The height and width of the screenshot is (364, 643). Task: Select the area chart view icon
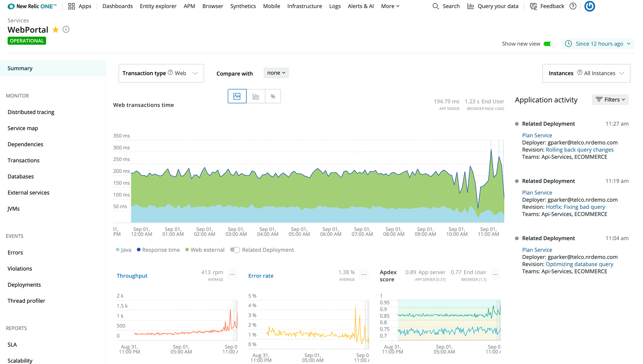pos(237,96)
